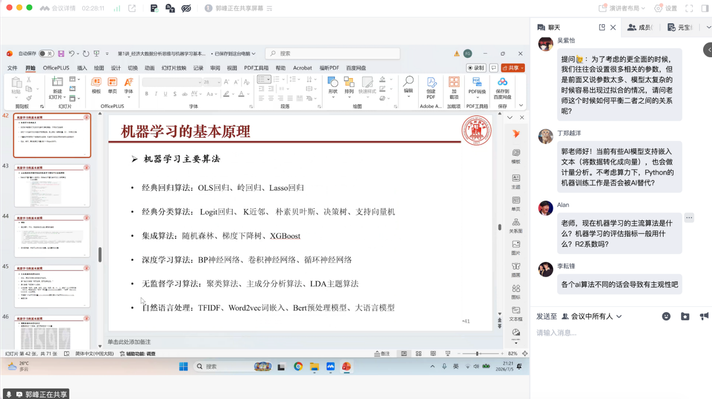The height and width of the screenshot is (399, 712).
Task: Adjust the zoom slider in status bar
Action: pyautogui.click(x=477, y=354)
